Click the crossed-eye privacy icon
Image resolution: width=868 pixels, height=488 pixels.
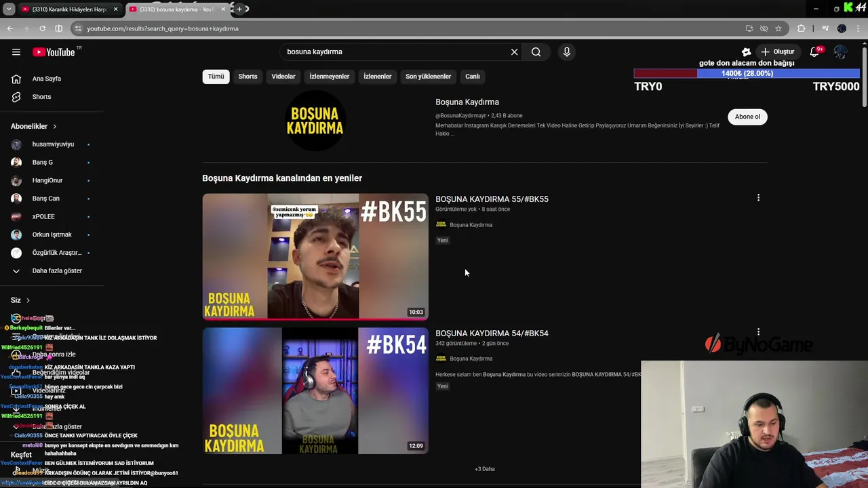[764, 28]
